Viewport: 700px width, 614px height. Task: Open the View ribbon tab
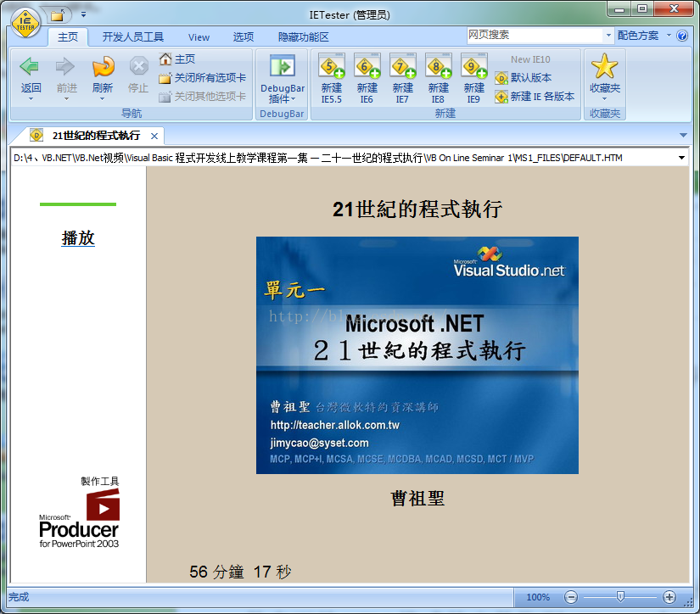[199, 37]
